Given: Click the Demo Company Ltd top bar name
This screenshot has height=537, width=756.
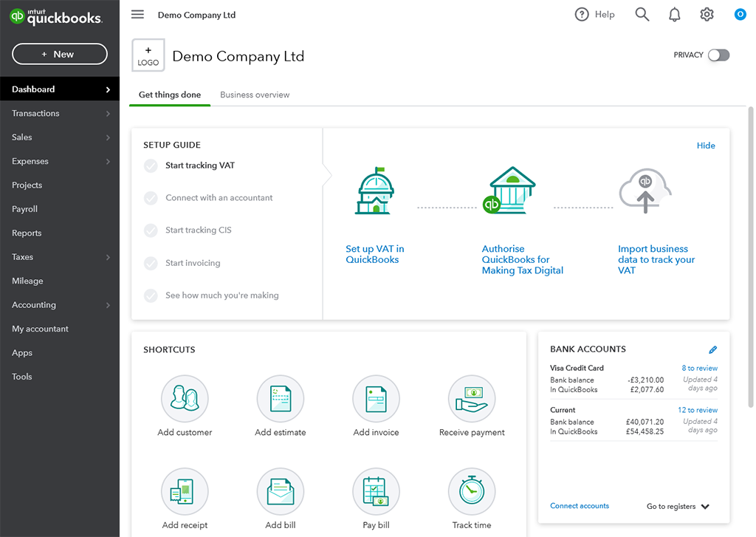Looking at the screenshot, I should coord(196,15).
